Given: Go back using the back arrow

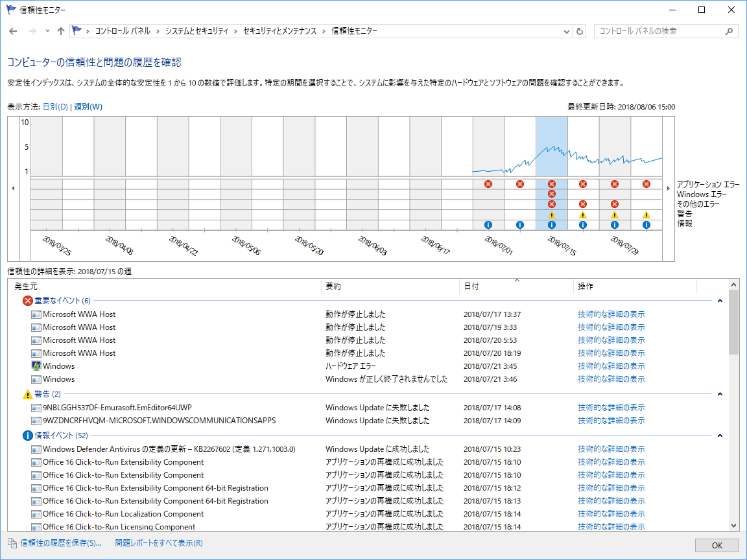Looking at the screenshot, I should pyautogui.click(x=13, y=31).
